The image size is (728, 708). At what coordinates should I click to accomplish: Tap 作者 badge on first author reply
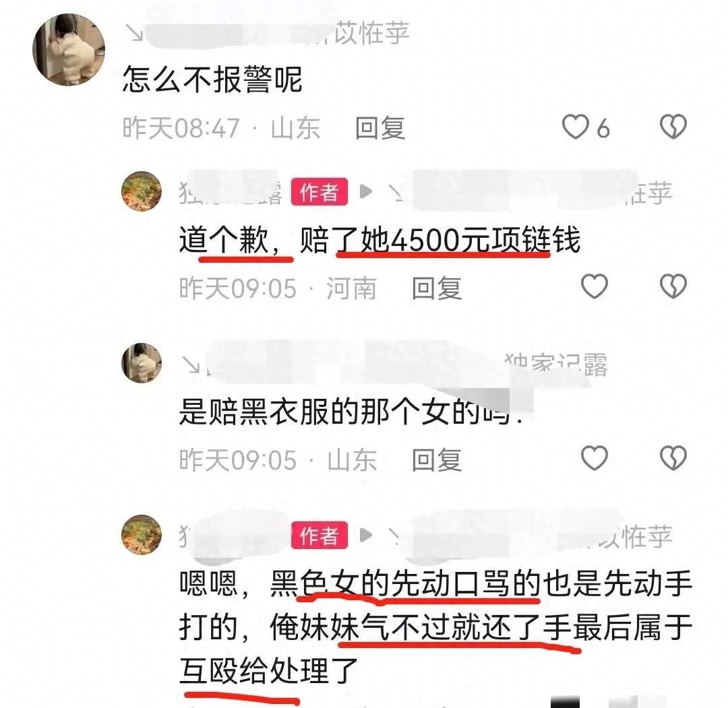coord(320,191)
